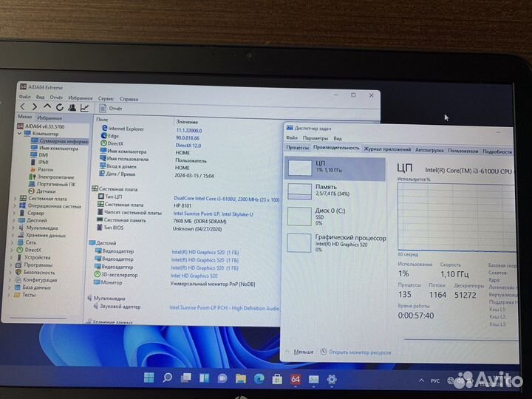Click the DirectX 12.0 value link
532x399 pixels.
(188, 146)
